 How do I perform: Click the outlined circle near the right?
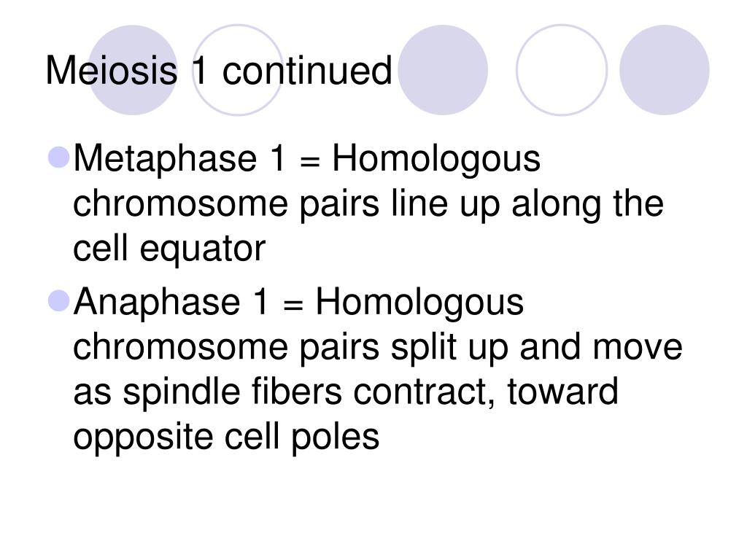tap(562, 70)
